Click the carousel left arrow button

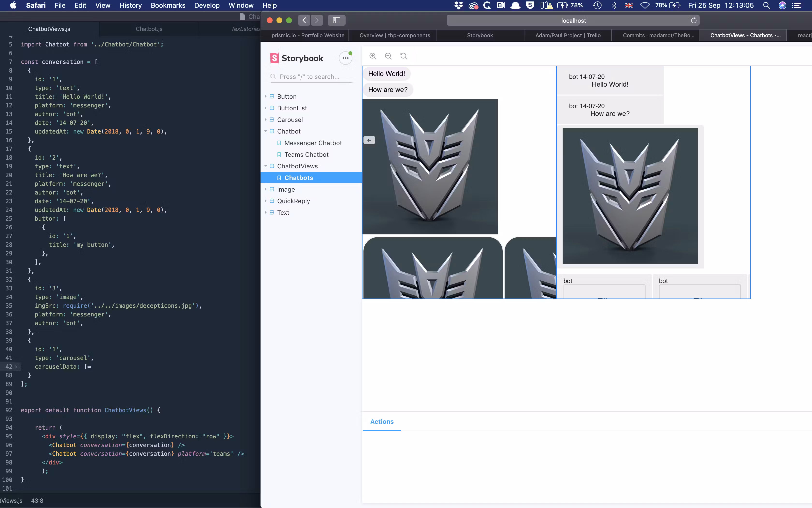pyautogui.click(x=369, y=140)
